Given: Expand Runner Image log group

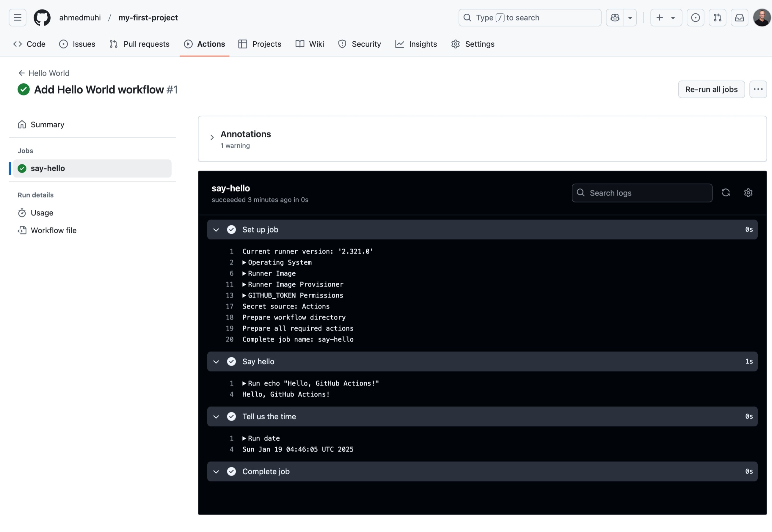Looking at the screenshot, I should (269, 273).
